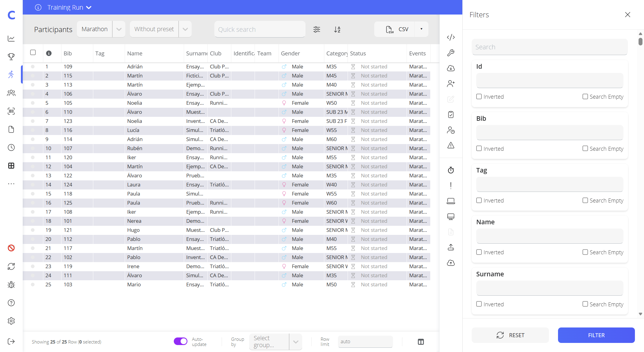Click the RESET button

point(510,335)
